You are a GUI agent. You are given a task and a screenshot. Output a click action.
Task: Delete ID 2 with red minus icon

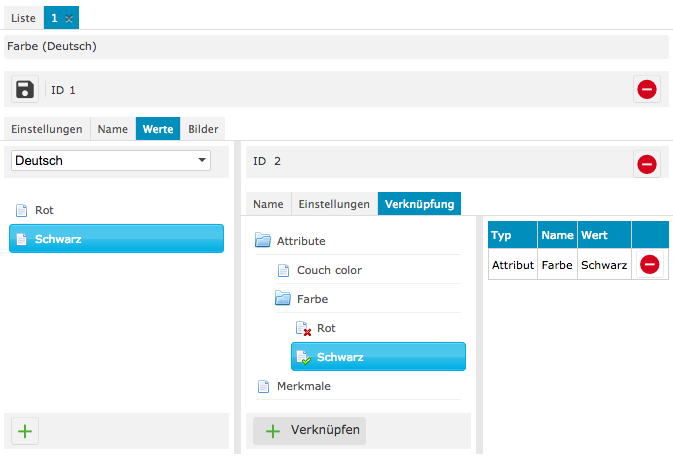tap(646, 163)
